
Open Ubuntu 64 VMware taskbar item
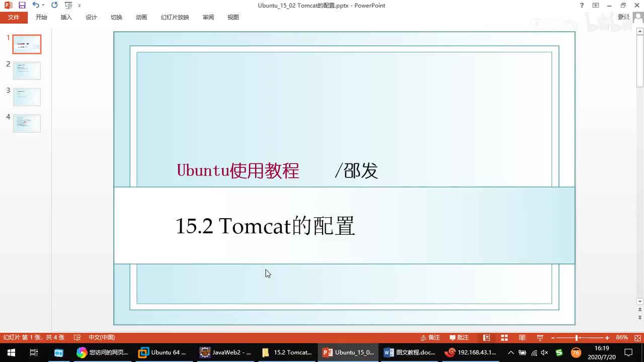point(164,352)
